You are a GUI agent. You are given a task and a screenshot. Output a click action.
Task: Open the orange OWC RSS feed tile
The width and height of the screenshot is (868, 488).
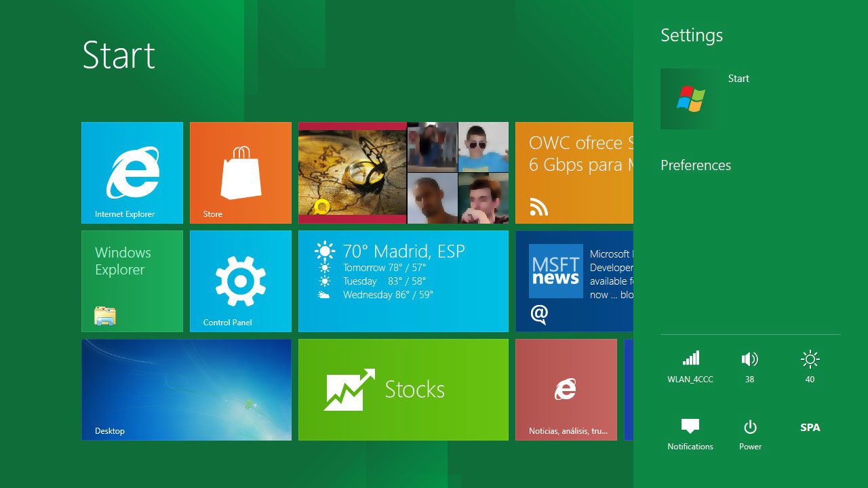pyautogui.click(x=574, y=173)
